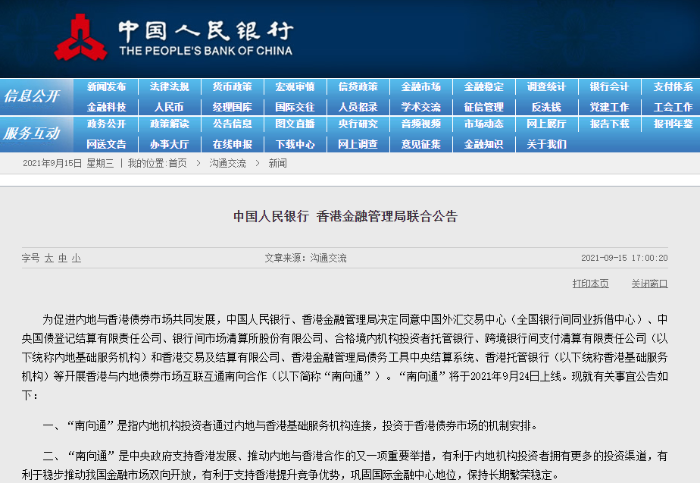Open the 人民币 menu item
Viewport: 700px width, 483px height.
point(169,107)
